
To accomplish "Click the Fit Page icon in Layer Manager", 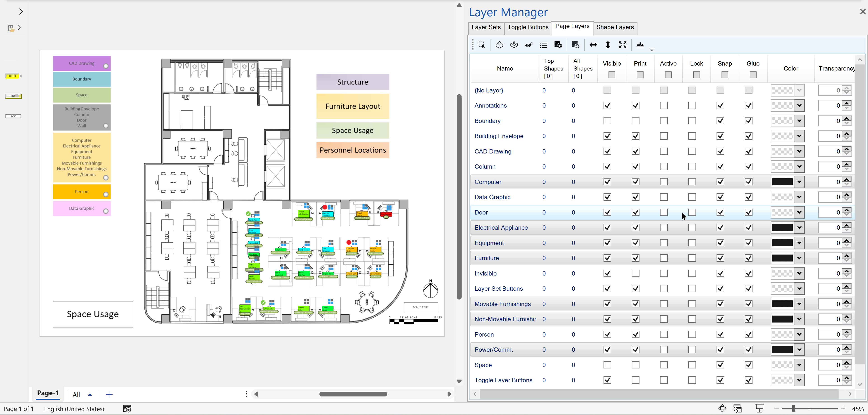I will point(623,45).
